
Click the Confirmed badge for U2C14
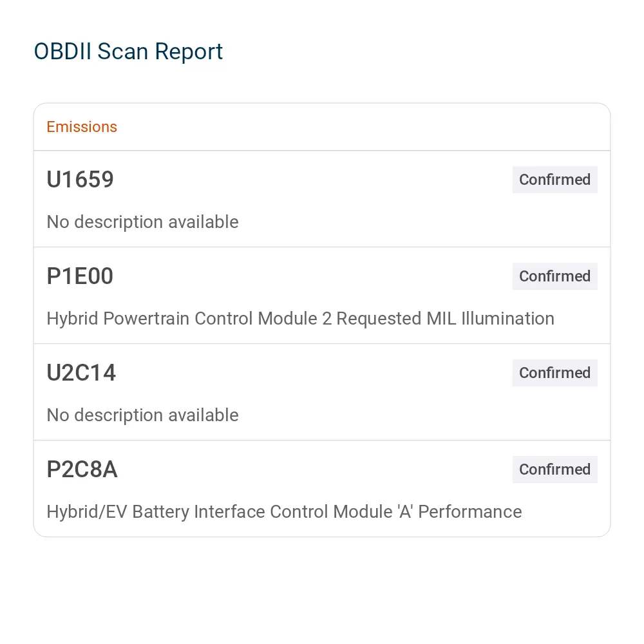point(554,372)
